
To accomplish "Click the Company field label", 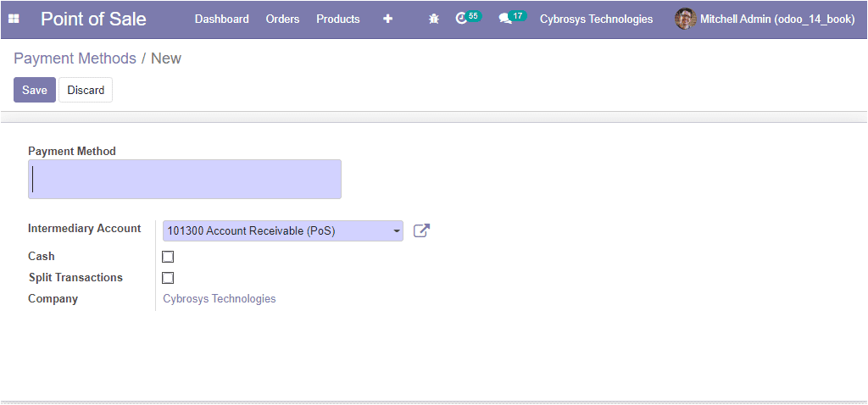I will (53, 299).
